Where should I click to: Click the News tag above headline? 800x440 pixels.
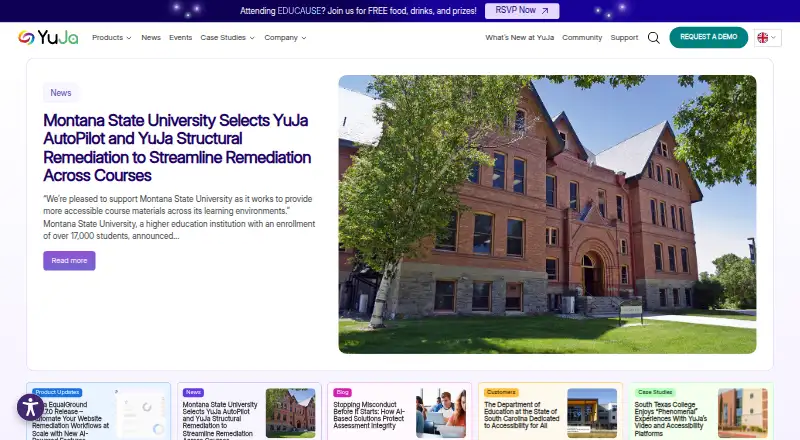(61, 93)
